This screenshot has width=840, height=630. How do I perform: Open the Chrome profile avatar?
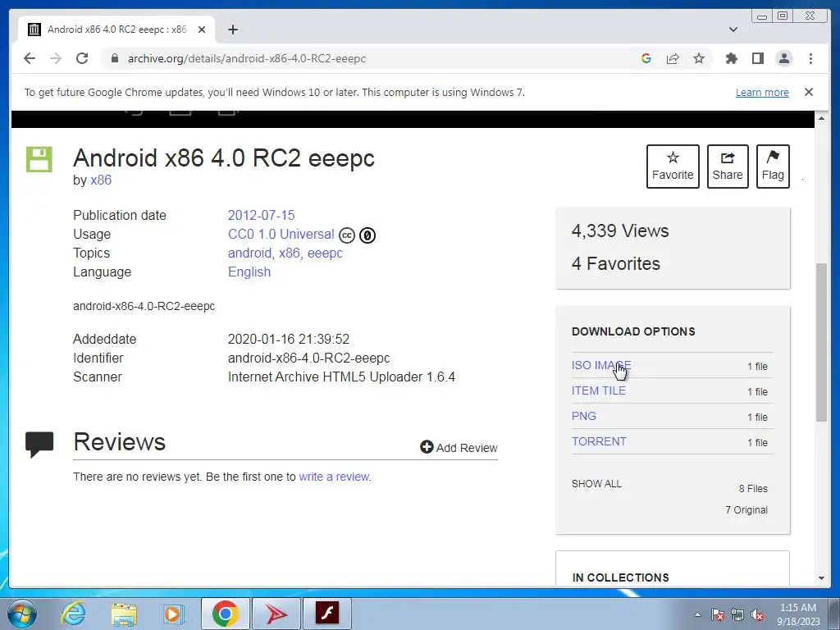[783, 58]
